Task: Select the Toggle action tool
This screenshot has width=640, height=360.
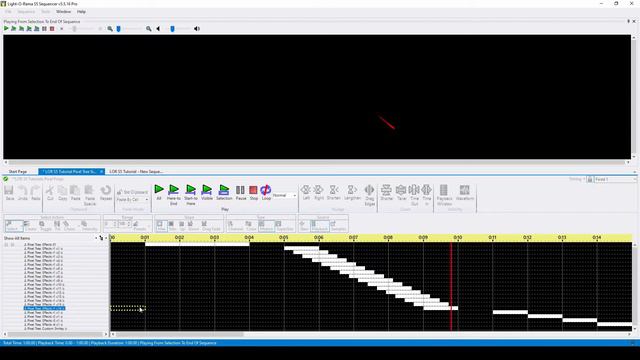Action: (45, 225)
